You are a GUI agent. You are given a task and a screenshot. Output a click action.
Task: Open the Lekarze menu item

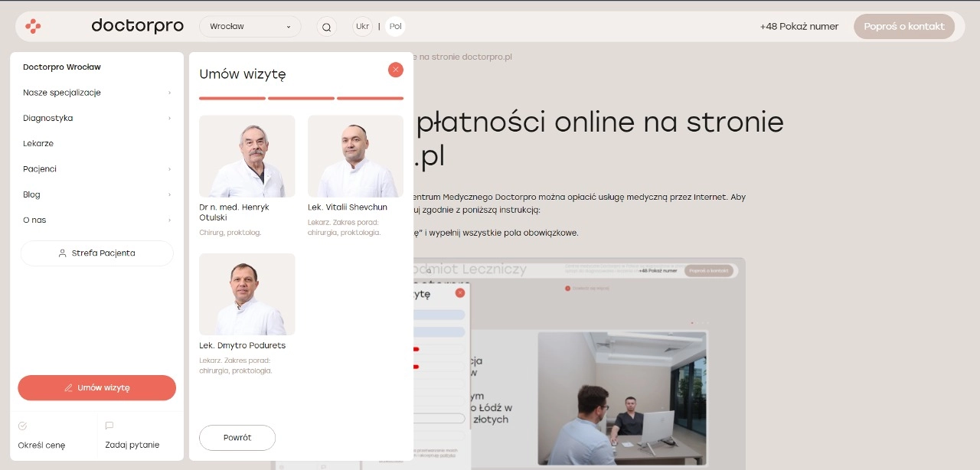(x=38, y=143)
